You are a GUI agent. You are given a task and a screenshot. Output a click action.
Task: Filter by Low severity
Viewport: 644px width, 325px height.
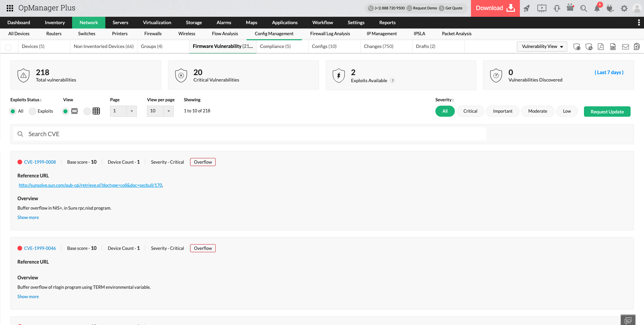(567, 111)
